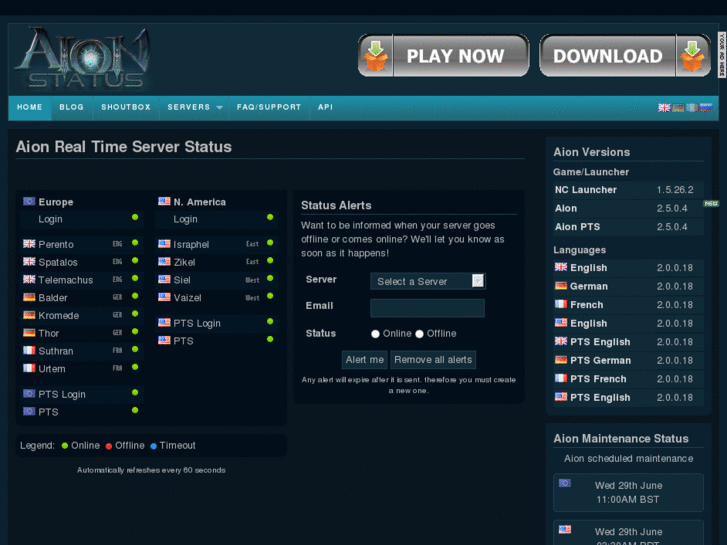Open the API menu item

[x=325, y=107]
